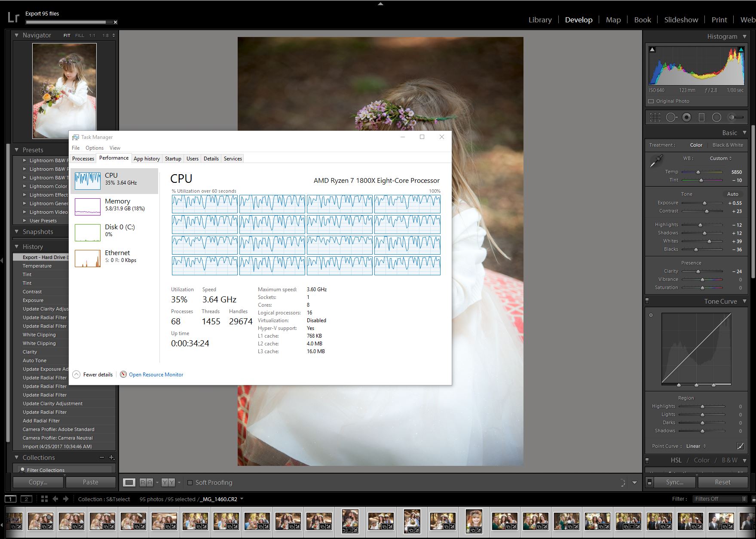The width and height of the screenshot is (756, 539).
Task: Select the Radial Filter tool
Action: (716, 117)
